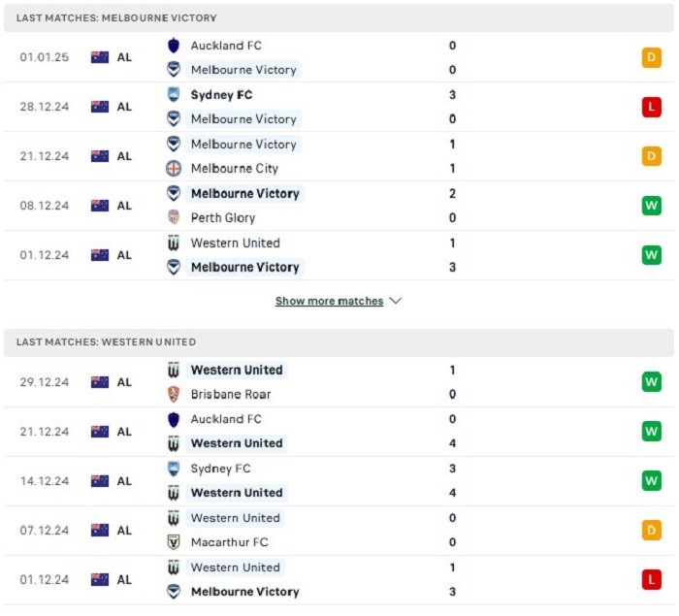The height and width of the screenshot is (616, 679).
Task: Click the Western United crest in the 29.12.24 match
Action: pos(174,371)
